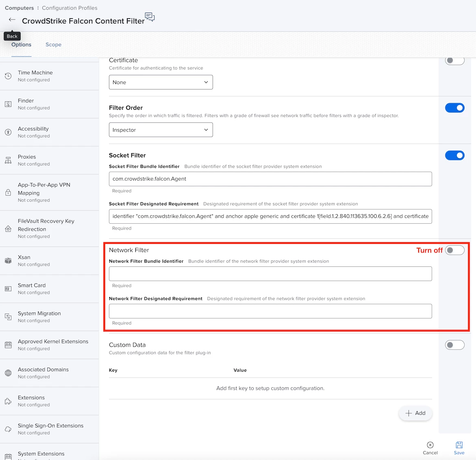This screenshot has height=460, width=476.
Task: Open FileVault Recovery Key Redirection payload text
Action: (46, 225)
